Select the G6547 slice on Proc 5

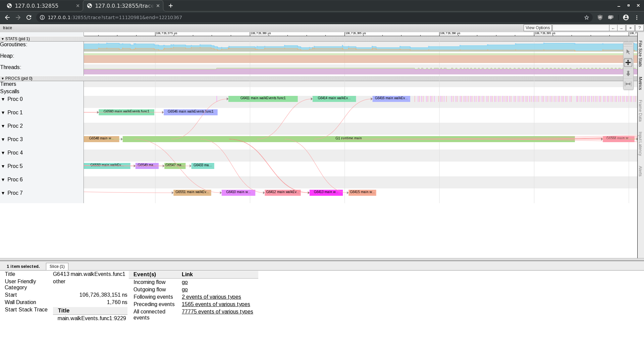point(175,166)
